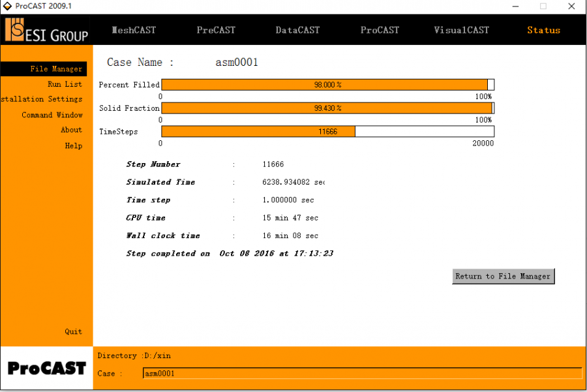Click the Step Number value 11666
Image resolution: width=587 pixels, height=392 pixels.
pos(273,164)
